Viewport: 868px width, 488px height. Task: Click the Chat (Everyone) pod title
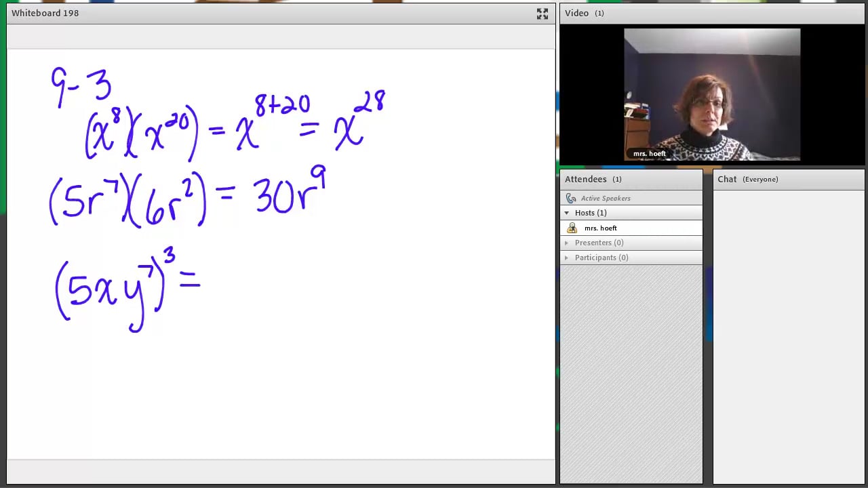(x=748, y=179)
